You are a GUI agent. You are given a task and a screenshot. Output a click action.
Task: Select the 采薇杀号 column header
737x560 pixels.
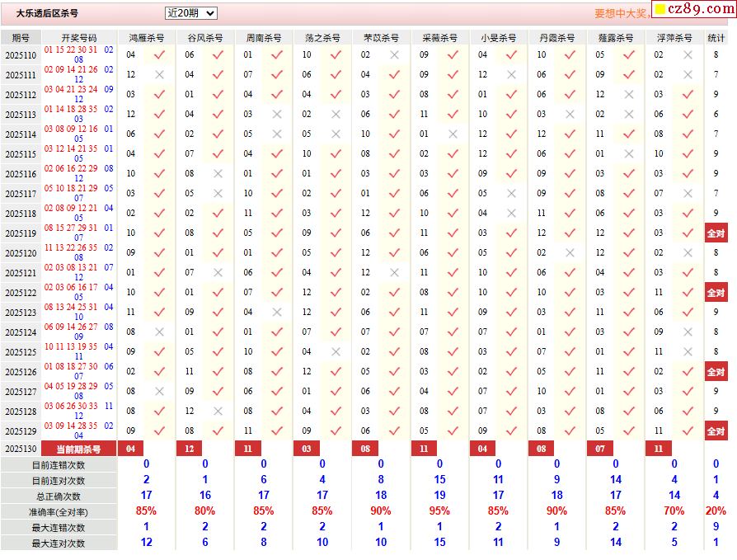(439, 38)
